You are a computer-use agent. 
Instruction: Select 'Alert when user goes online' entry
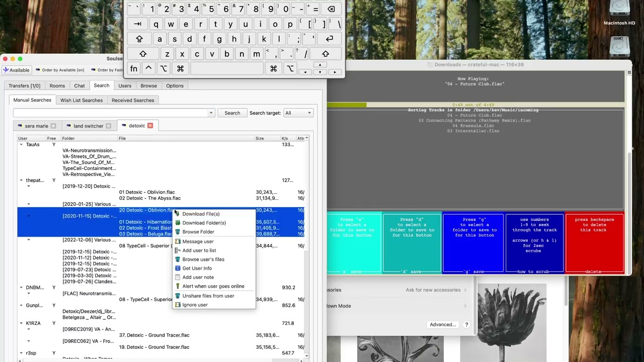coord(214,287)
